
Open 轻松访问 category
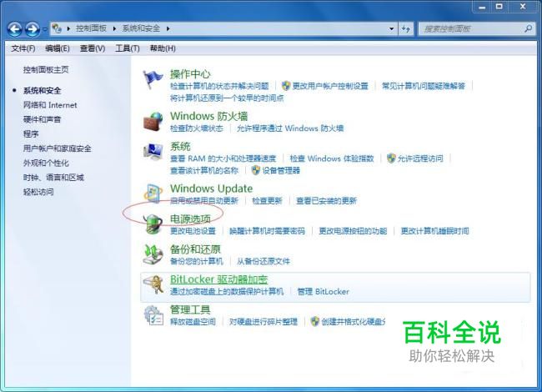38,192
